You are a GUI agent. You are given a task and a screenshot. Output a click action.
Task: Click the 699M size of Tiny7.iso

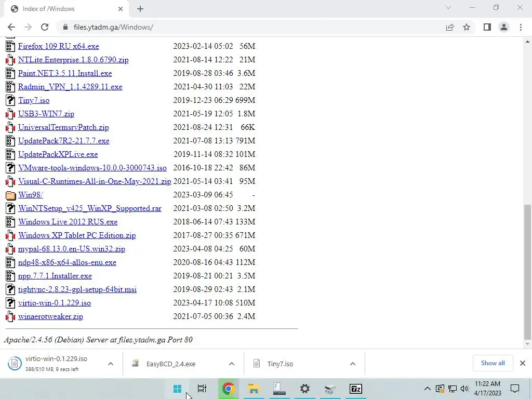pos(245,100)
